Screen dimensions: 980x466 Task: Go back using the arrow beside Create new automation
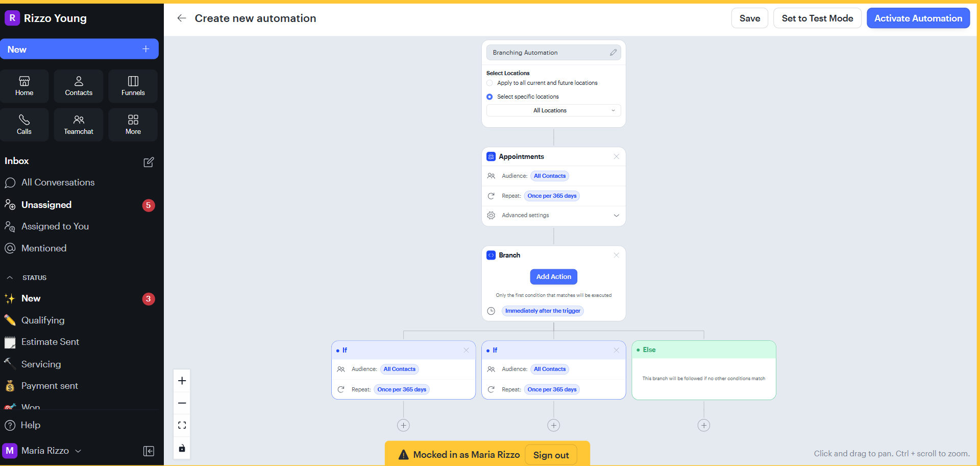pyautogui.click(x=182, y=18)
